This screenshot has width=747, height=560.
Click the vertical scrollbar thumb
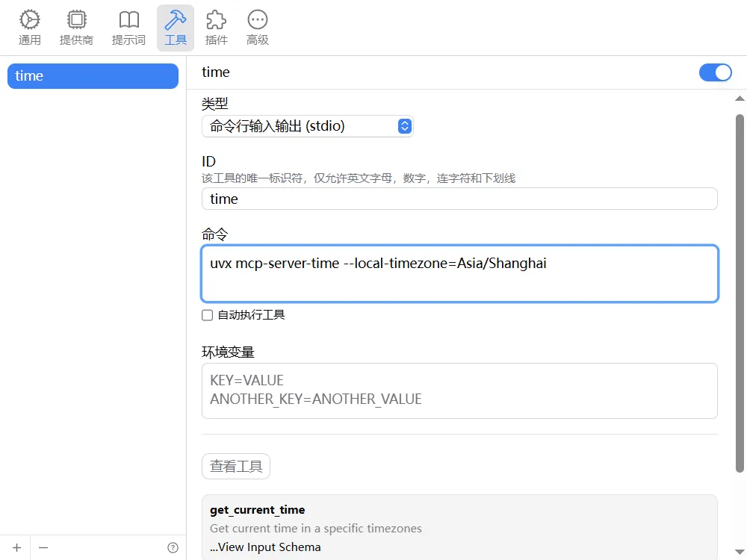pyautogui.click(x=740, y=291)
